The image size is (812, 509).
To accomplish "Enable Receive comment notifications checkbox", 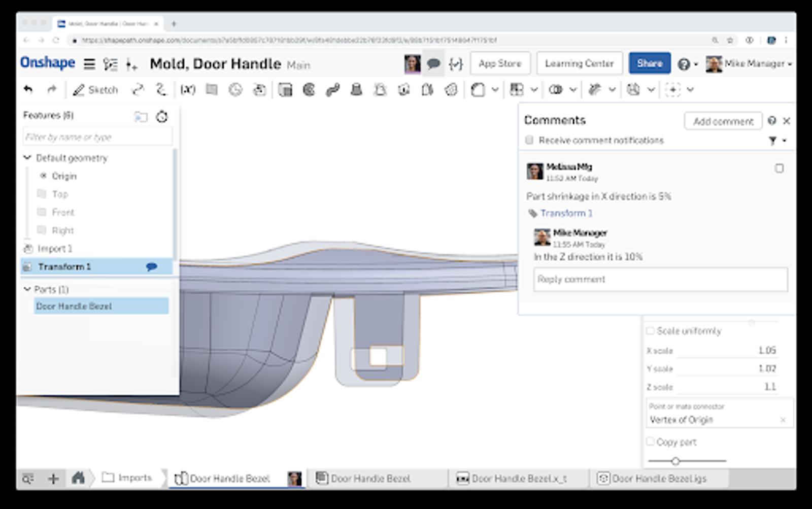I will click(529, 140).
